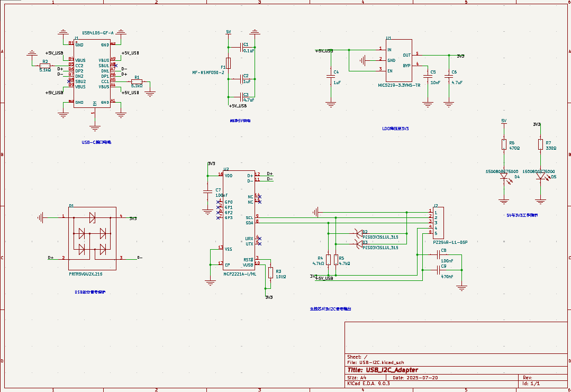Click the BYP pin label on U1
The image size is (571, 392).
tap(406, 66)
